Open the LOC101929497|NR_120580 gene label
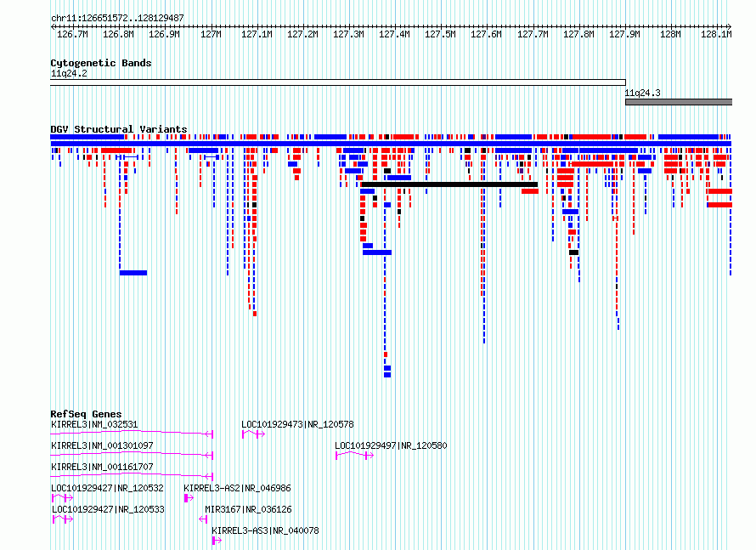The height and width of the screenshot is (550, 756). coord(391,445)
